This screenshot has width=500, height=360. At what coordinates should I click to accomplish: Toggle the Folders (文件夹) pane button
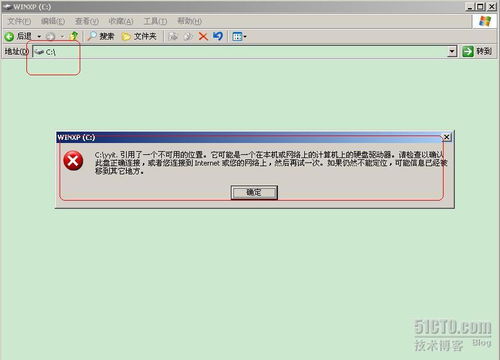139,36
